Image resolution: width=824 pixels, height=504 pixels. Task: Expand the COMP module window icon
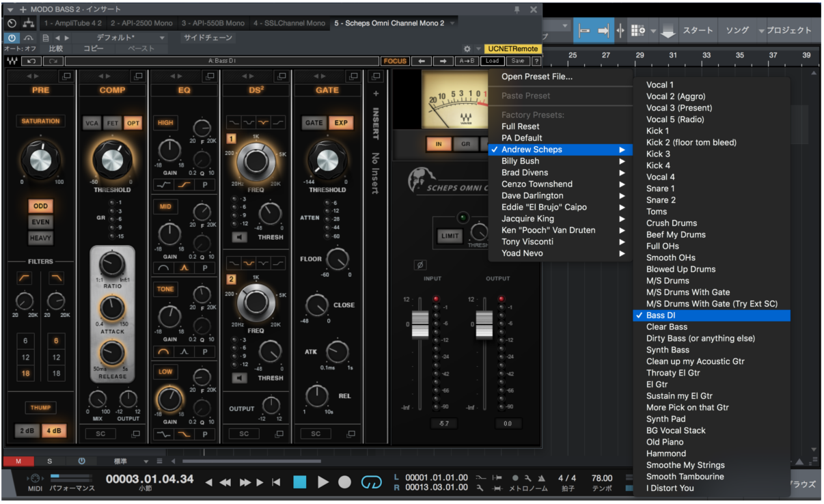138,76
